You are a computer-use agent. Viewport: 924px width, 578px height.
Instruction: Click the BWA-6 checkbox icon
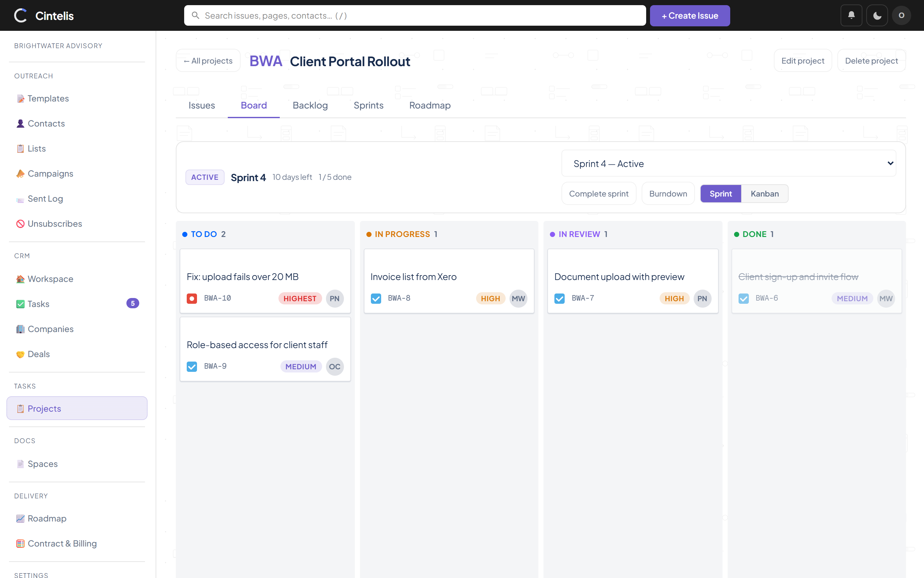[743, 299]
